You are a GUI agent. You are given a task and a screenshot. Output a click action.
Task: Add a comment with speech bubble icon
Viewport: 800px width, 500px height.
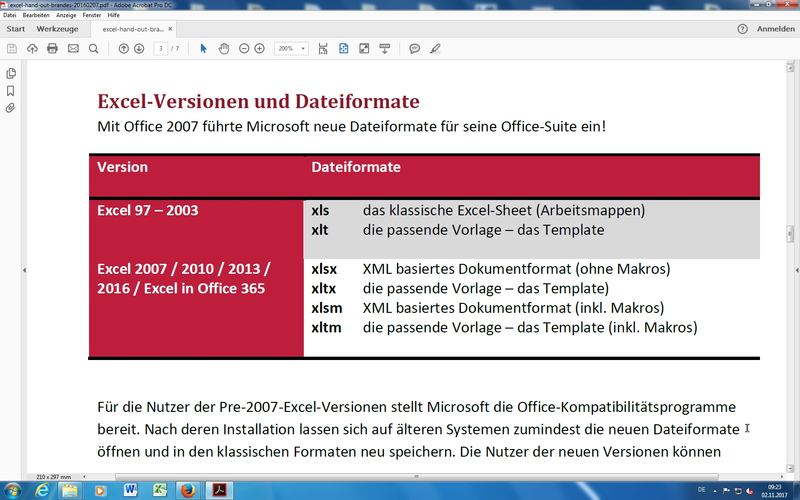point(415,48)
